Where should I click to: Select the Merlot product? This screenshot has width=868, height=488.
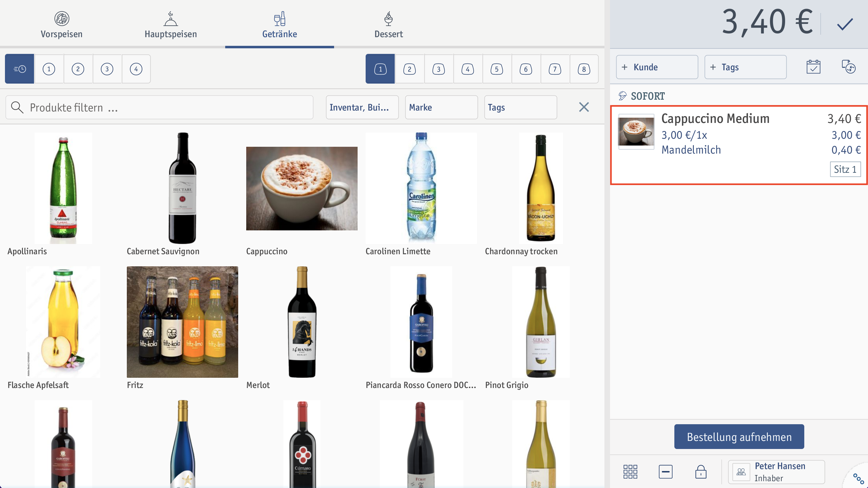coord(302,328)
